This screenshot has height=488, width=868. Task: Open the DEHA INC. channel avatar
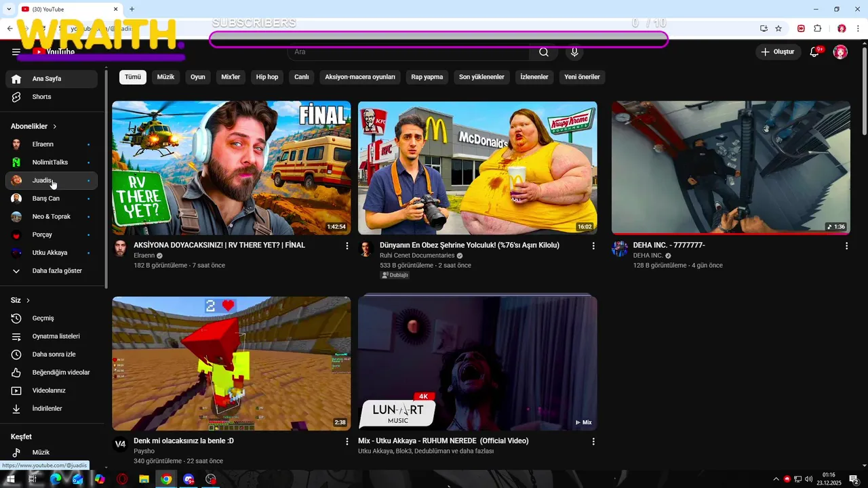[620, 248]
